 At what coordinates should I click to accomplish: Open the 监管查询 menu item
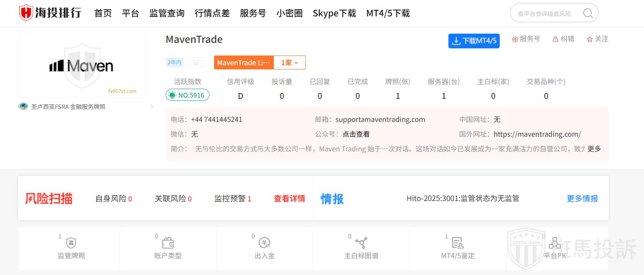(x=167, y=13)
